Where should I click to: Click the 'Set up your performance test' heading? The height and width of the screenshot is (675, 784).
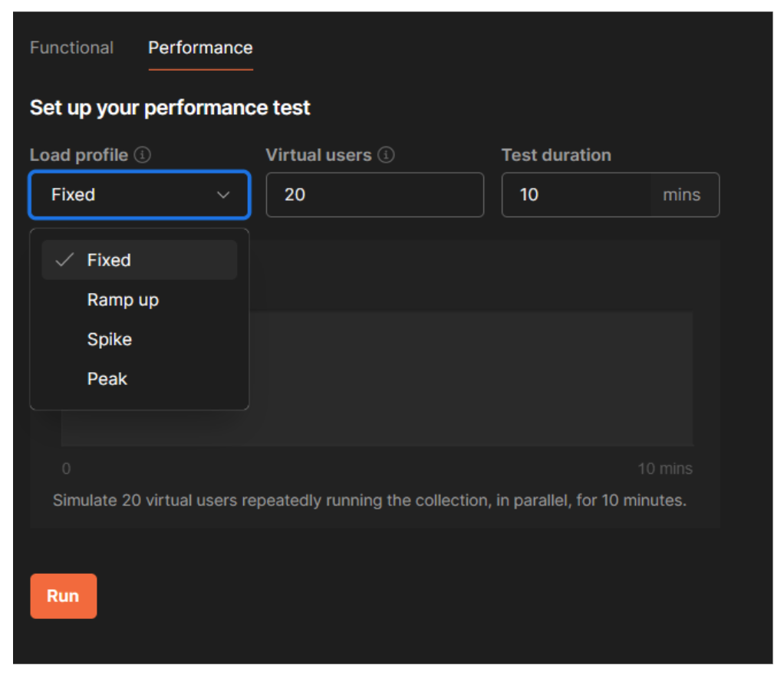tap(170, 107)
